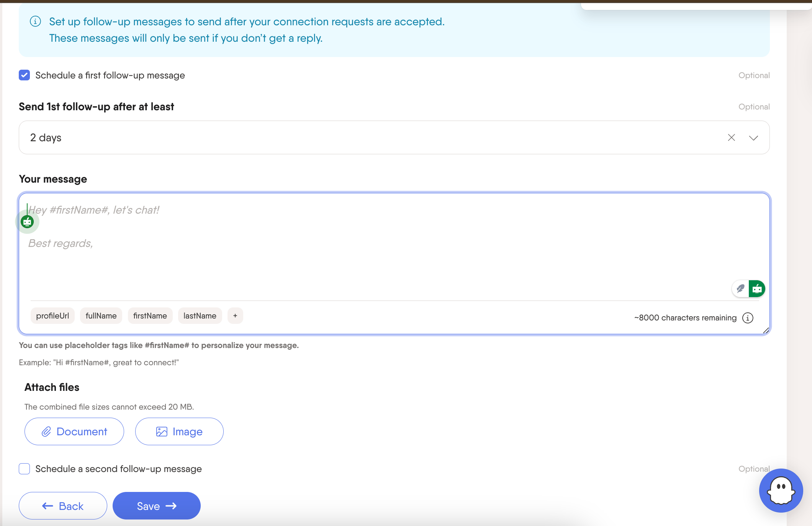812x526 pixels.
Task: Insert the lastName placeholder tag
Action: pyautogui.click(x=200, y=316)
